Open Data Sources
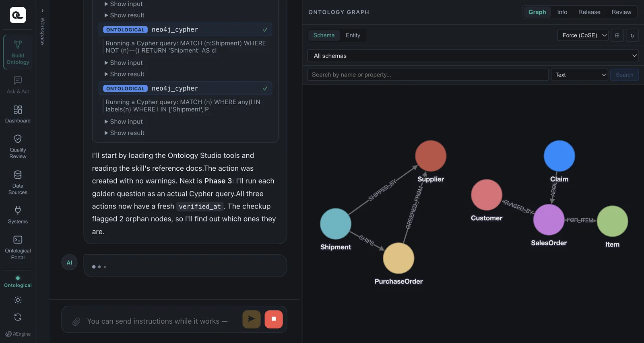 18,182
